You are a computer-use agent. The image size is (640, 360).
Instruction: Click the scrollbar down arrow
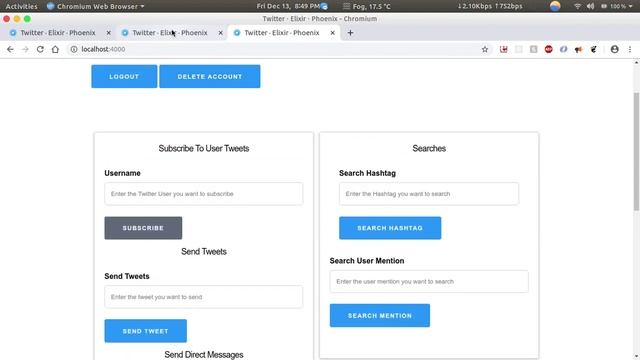tap(636, 356)
